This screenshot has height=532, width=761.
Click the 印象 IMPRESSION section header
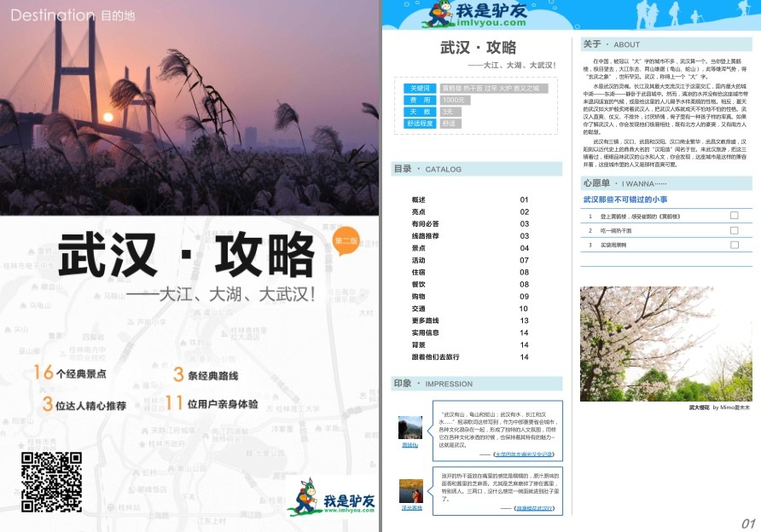(477, 384)
